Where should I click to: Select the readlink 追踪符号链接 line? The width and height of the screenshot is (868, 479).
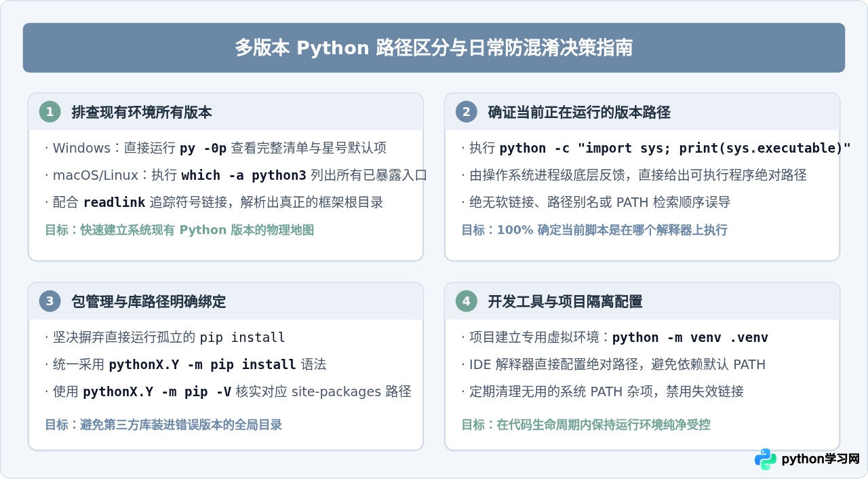point(214,202)
